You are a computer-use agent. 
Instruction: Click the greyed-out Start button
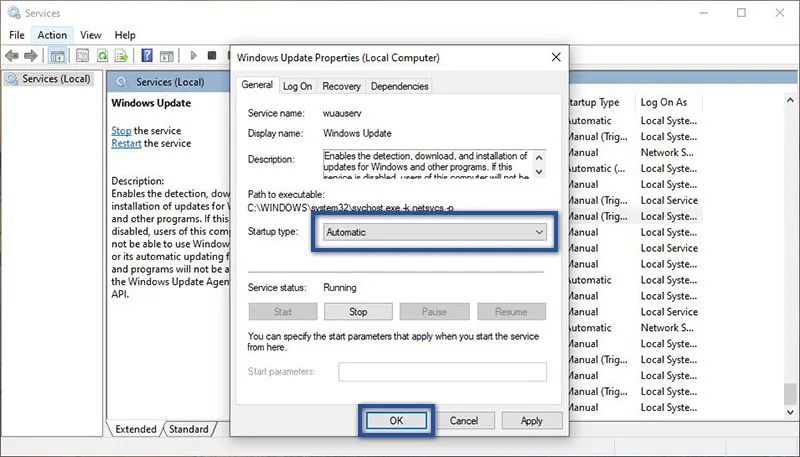pos(283,312)
